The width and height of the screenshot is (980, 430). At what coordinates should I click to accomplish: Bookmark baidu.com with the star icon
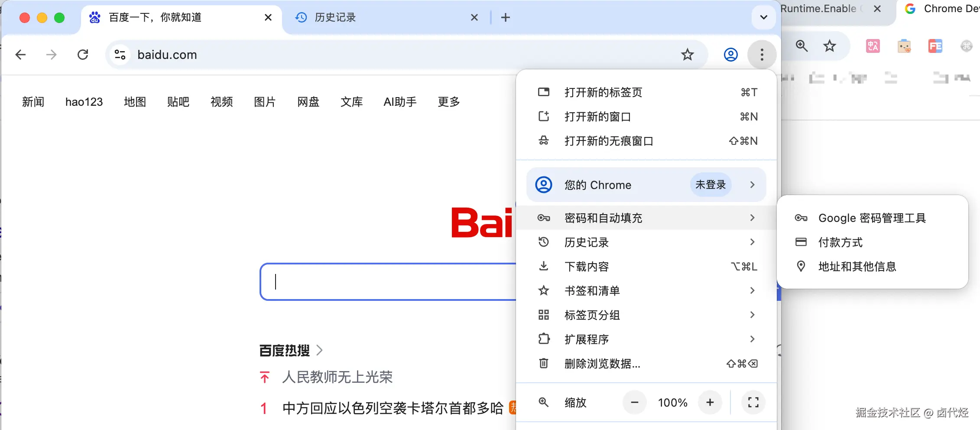[x=688, y=55]
